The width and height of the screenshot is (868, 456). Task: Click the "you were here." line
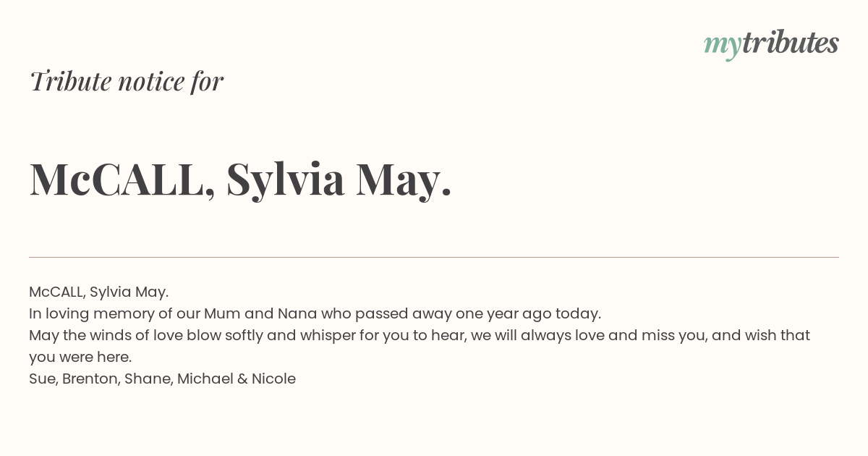80,357
